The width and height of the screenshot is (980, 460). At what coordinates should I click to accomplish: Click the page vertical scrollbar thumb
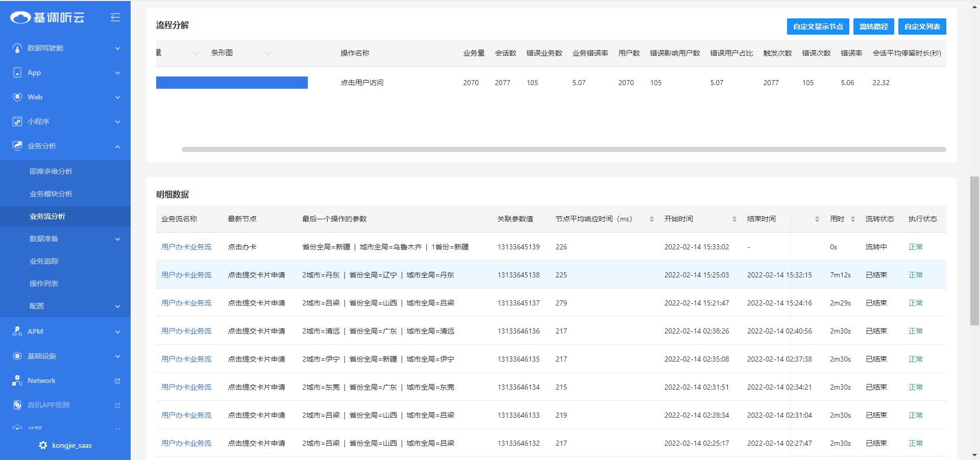(974, 251)
